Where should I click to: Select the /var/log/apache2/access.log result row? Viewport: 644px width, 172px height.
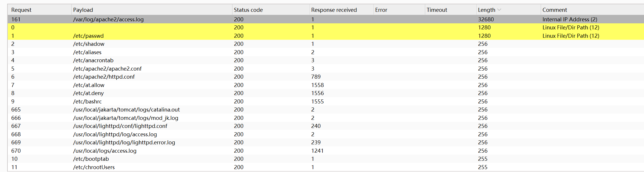click(108, 19)
